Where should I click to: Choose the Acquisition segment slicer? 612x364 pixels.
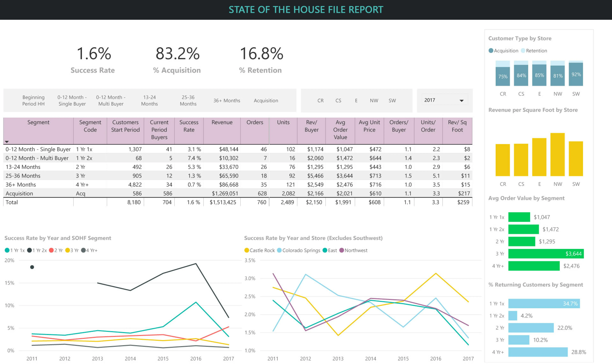pos(266,101)
